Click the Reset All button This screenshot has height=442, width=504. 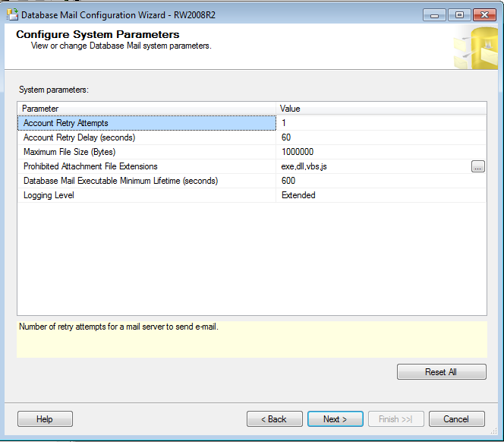point(441,372)
